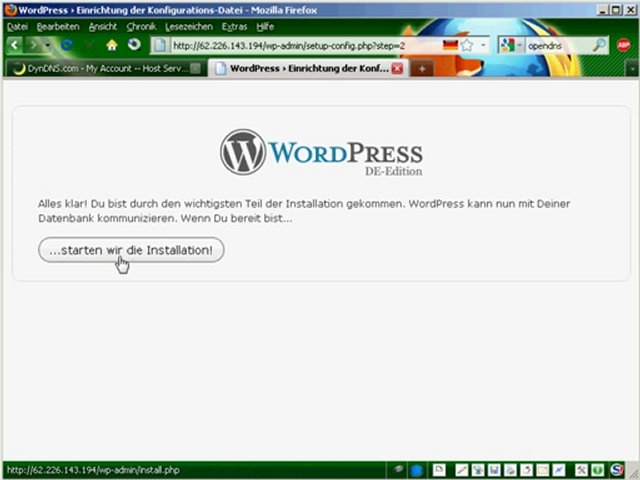640x480 pixels.
Task: Open the Lesezeichen menu
Action: pyautogui.click(x=188, y=26)
